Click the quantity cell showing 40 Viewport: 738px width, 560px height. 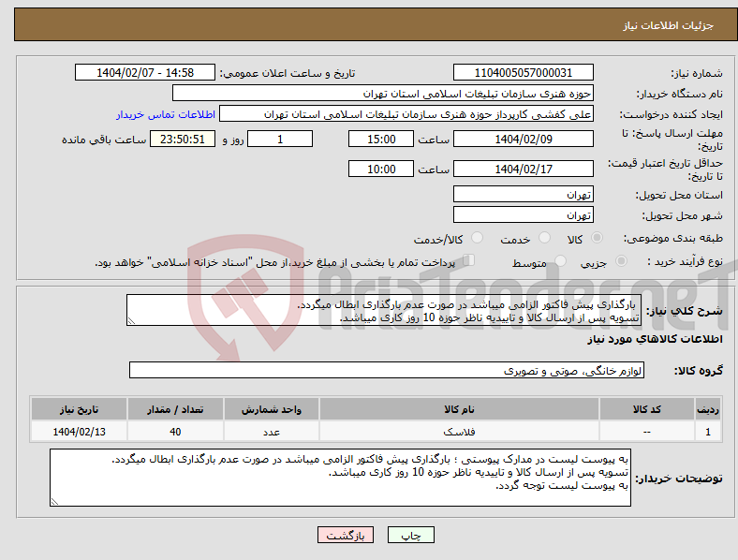(x=175, y=432)
